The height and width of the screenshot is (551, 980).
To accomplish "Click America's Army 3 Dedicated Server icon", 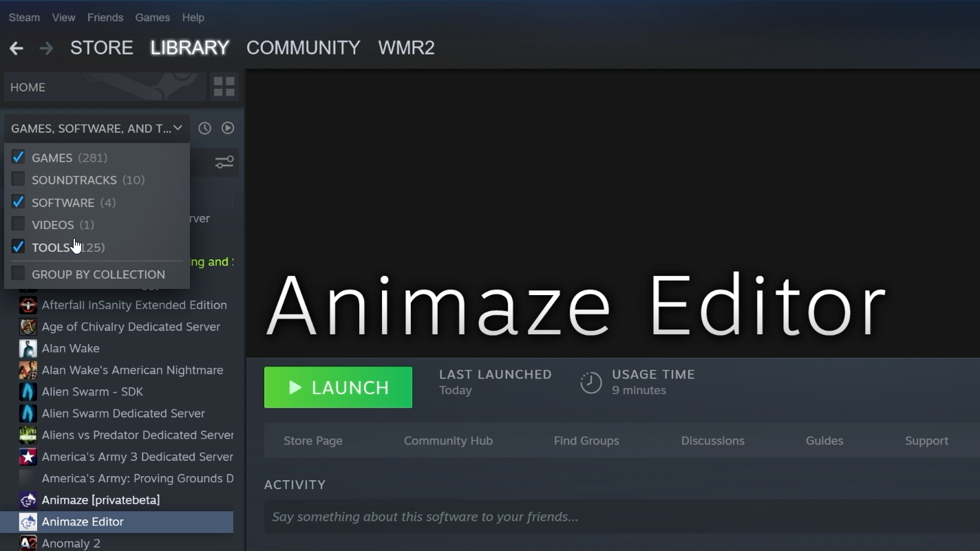I will pyautogui.click(x=28, y=457).
